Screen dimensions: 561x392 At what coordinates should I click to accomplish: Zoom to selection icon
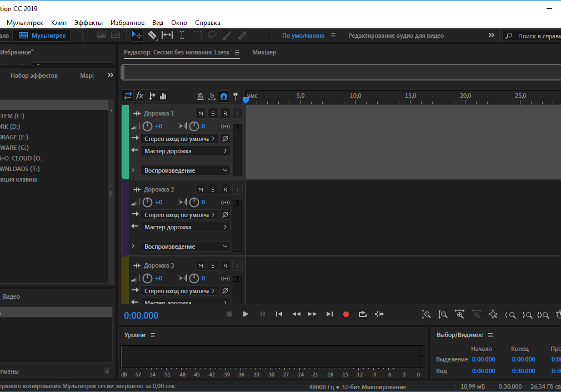(x=543, y=315)
